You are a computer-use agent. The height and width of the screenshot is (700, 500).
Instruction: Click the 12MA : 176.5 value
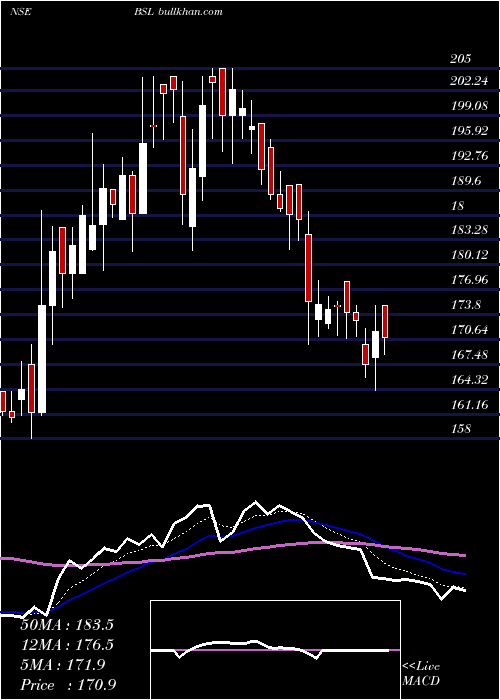pos(67,645)
